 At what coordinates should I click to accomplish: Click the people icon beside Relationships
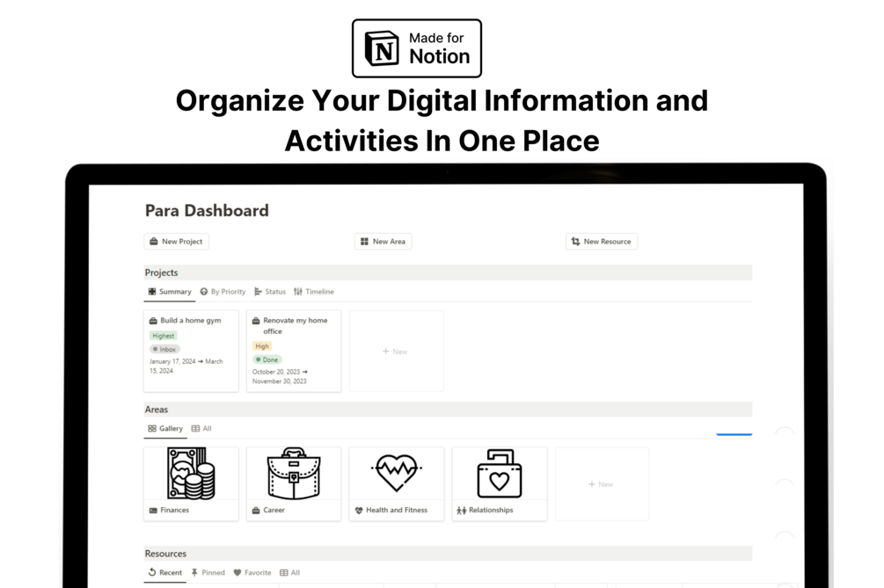click(461, 511)
